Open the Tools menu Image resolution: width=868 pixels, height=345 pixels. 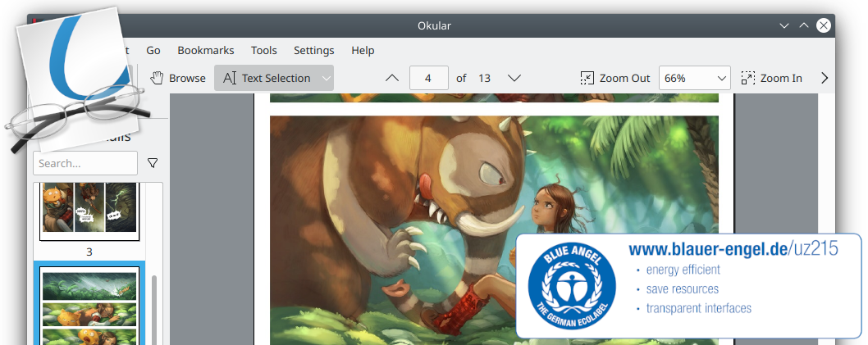tap(263, 50)
